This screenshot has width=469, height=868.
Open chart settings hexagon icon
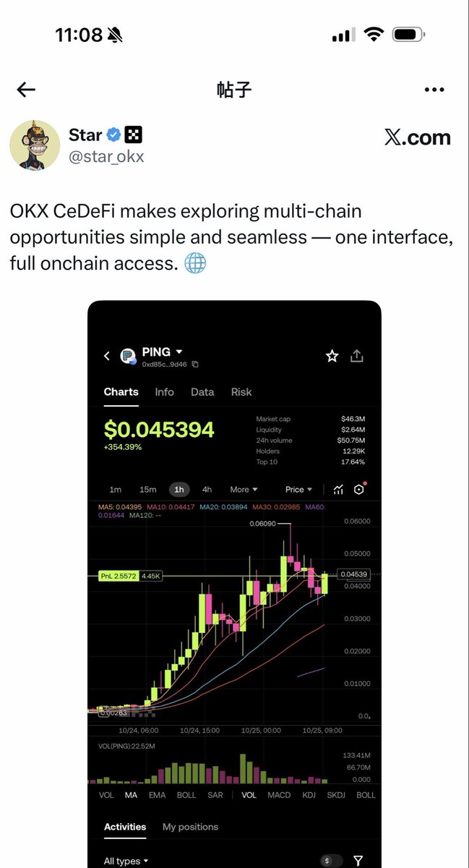tap(359, 490)
